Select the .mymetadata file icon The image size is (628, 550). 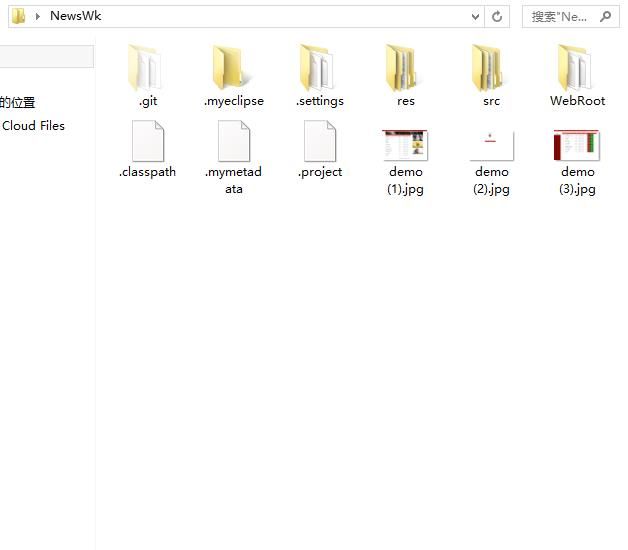click(x=234, y=141)
